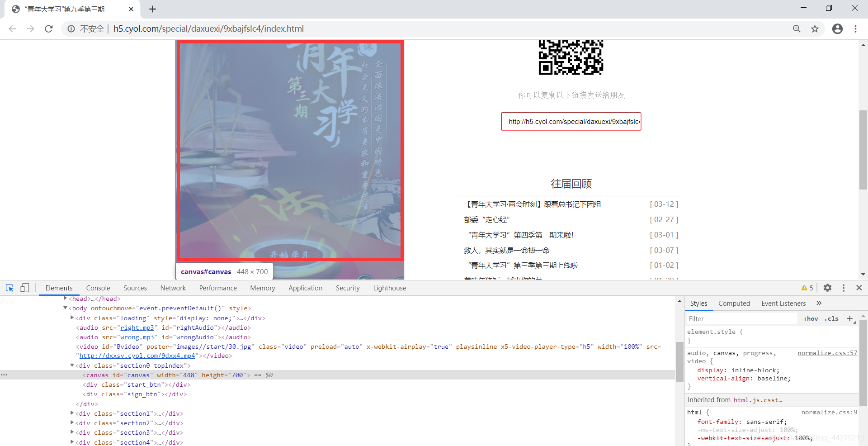Collapse the section0 topindex div

coord(72,365)
